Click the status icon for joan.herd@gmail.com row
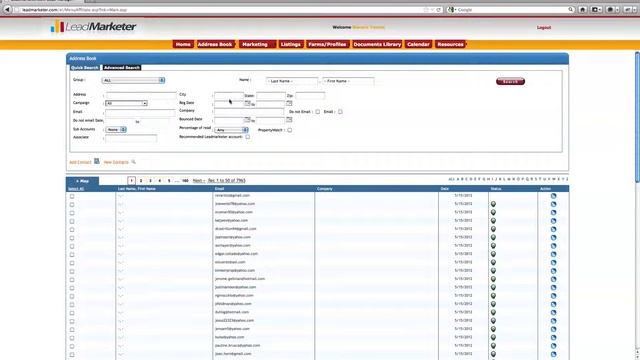 tap(493, 354)
